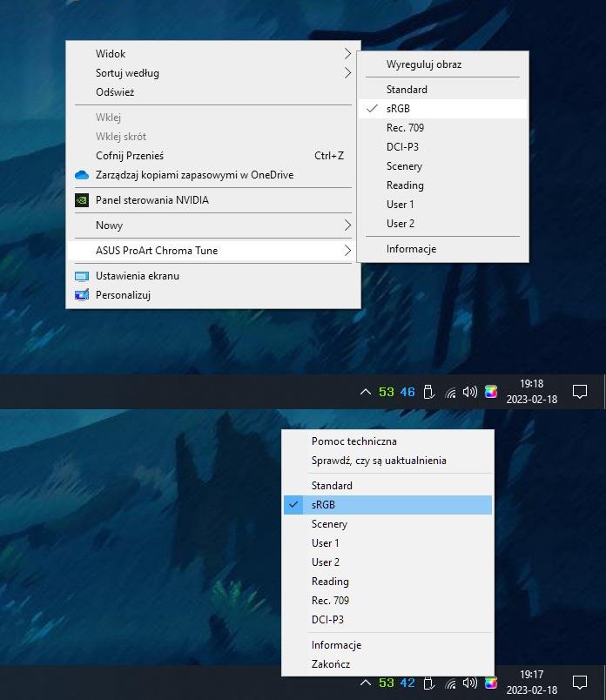Open Zarządzaj kopiami zapasowymi w OneDrive
This screenshot has height=700, width=606.
pyautogui.click(x=213, y=175)
